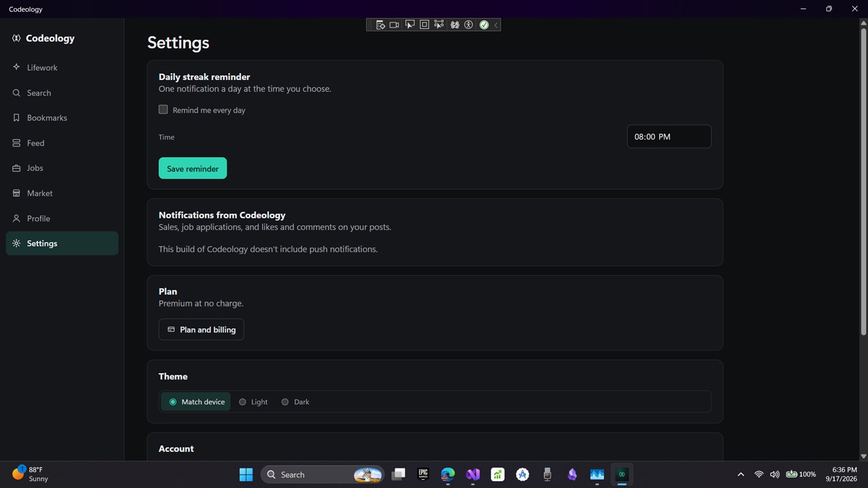The width and height of the screenshot is (868, 488).
Task: Click the "Settings" page title
Action: point(178,43)
